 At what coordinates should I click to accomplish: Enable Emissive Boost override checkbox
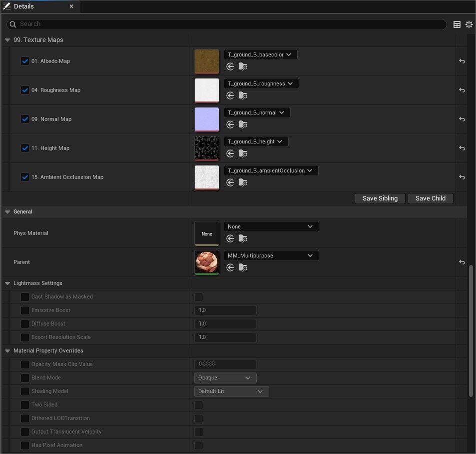click(x=25, y=310)
